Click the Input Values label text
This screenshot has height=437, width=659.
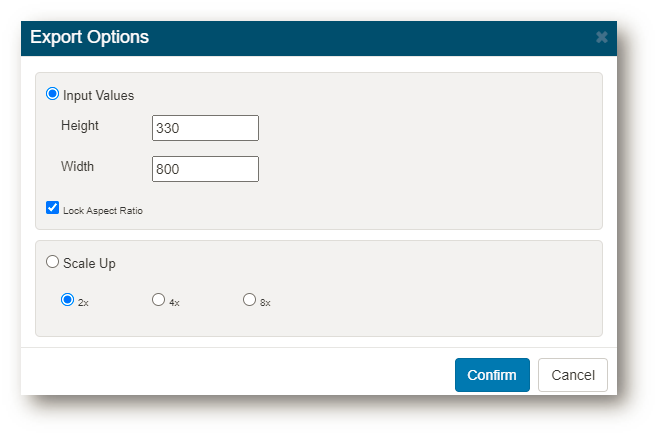point(98,95)
